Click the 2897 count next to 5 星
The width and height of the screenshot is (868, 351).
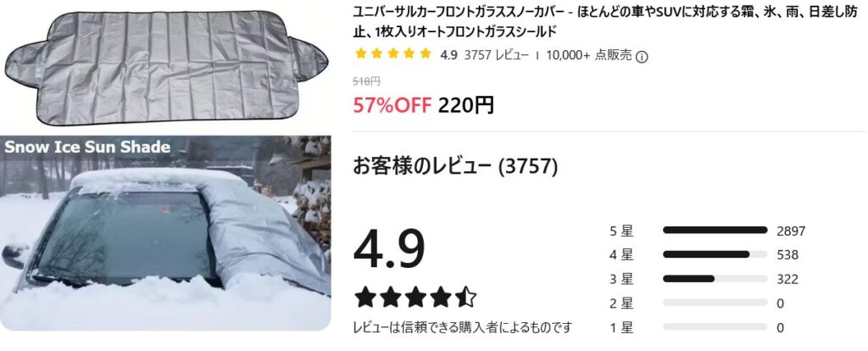791,231
